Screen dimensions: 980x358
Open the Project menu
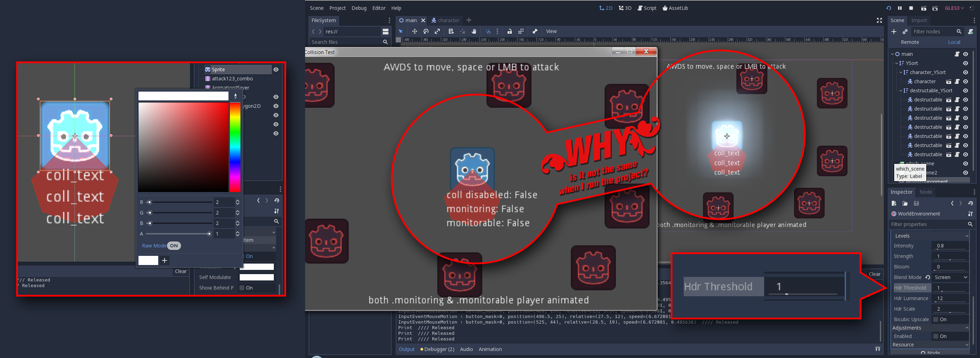(337, 8)
